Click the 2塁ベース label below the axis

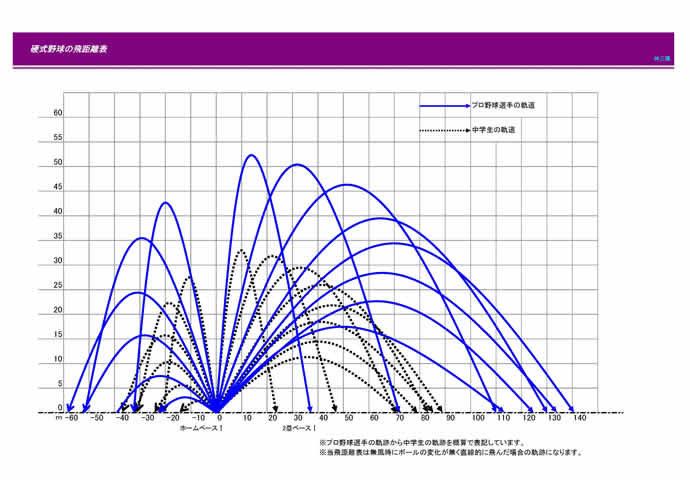click(x=296, y=428)
